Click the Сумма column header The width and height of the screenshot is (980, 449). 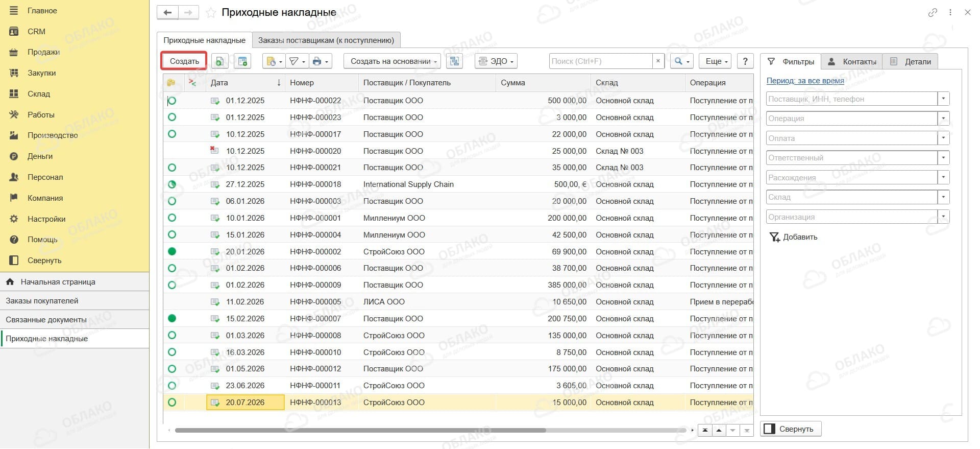(x=543, y=83)
